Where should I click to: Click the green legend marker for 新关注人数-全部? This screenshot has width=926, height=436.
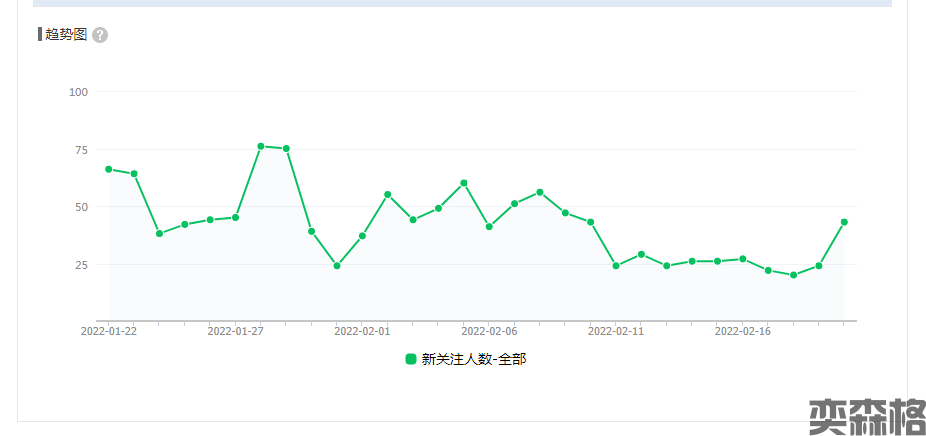pos(411,359)
